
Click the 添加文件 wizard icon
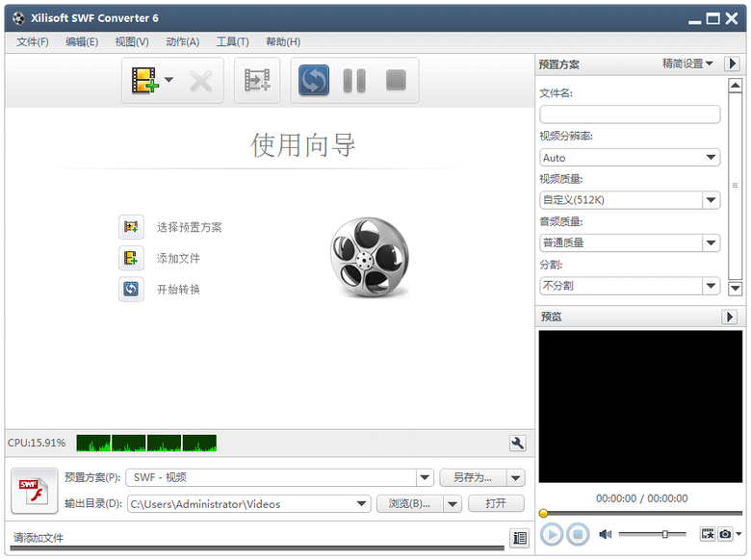point(131,258)
